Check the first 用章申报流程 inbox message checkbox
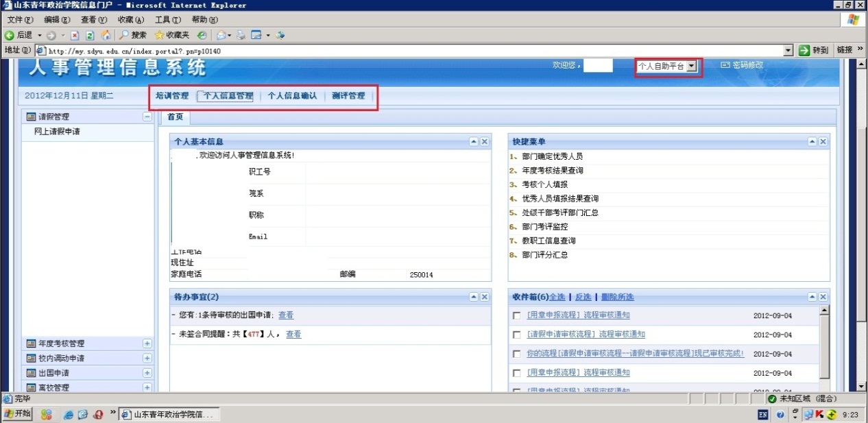The width and height of the screenshot is (868, 423). [x=517, y=315]
